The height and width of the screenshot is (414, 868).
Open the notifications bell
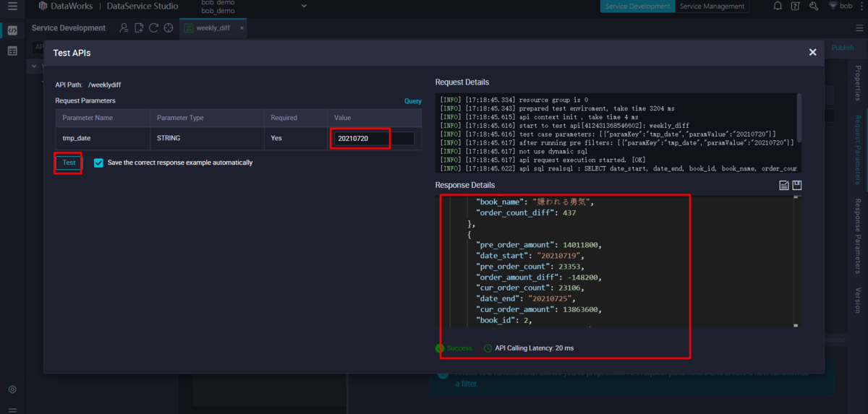778,7
